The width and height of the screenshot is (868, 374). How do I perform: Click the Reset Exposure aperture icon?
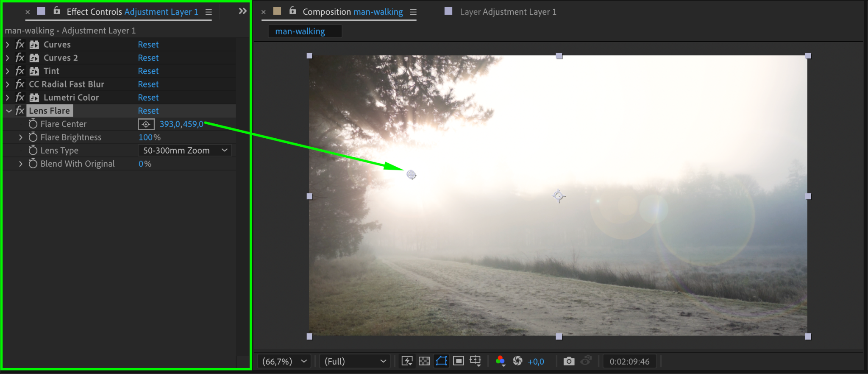point(517,361)
